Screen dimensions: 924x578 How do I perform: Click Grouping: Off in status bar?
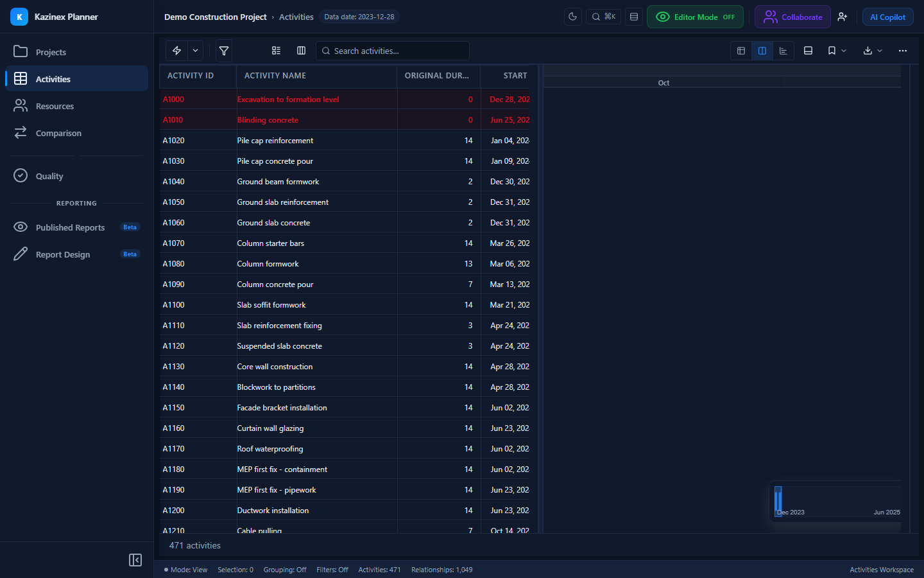click(x=285, y=570)
